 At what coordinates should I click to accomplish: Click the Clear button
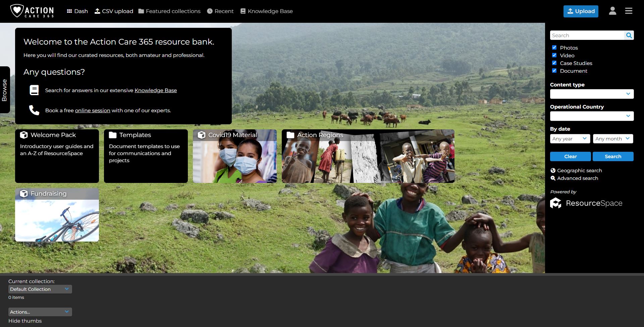(x=570, y=156)
